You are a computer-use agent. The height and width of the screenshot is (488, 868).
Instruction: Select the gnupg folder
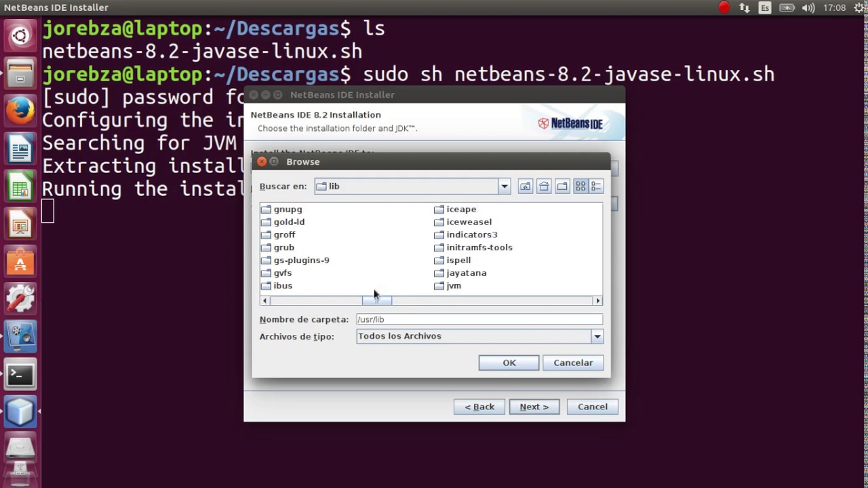pyautogui.click(x=281, y=209)
